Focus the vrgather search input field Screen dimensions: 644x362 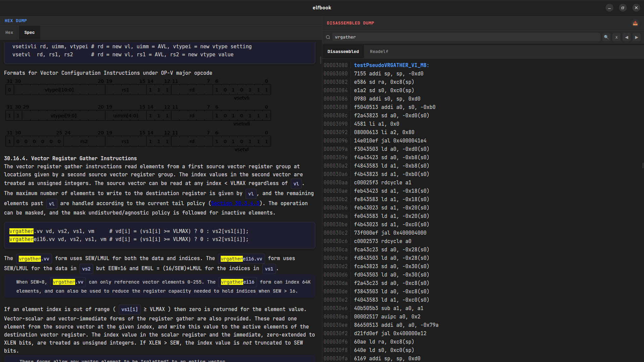[x=466, y=37]
